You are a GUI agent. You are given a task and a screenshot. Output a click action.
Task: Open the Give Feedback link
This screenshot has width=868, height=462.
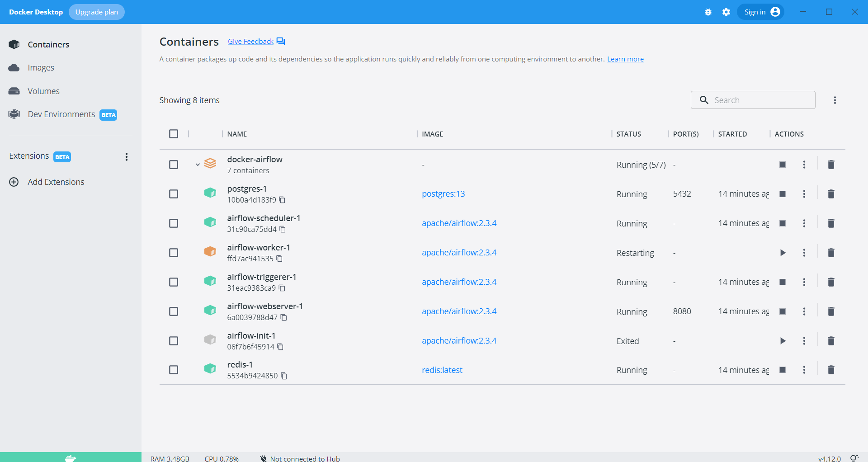coord(251,42)
